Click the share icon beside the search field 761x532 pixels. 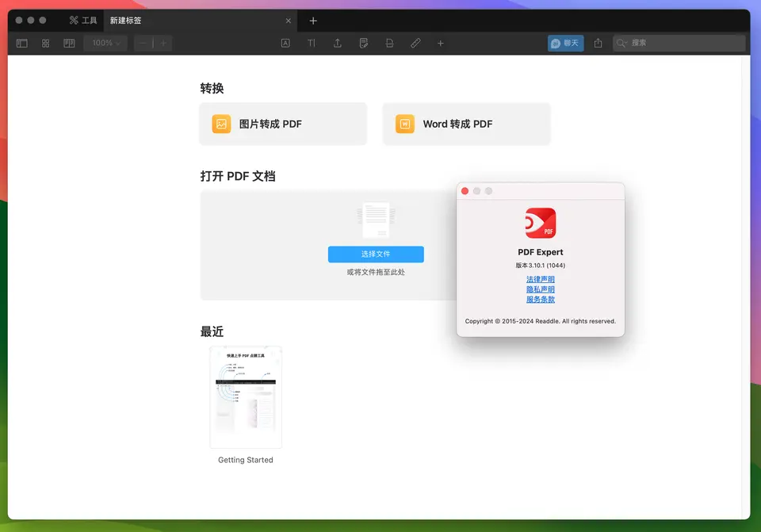[598, 43]
